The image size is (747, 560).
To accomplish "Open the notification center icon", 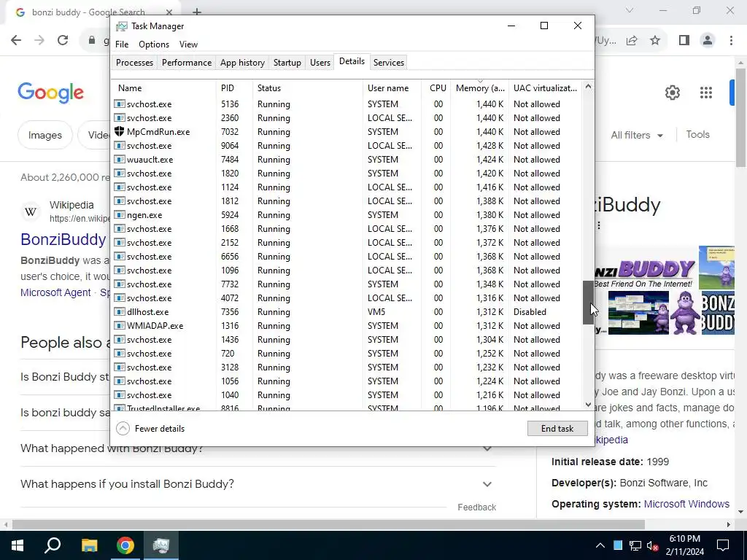I will (723, 545).
